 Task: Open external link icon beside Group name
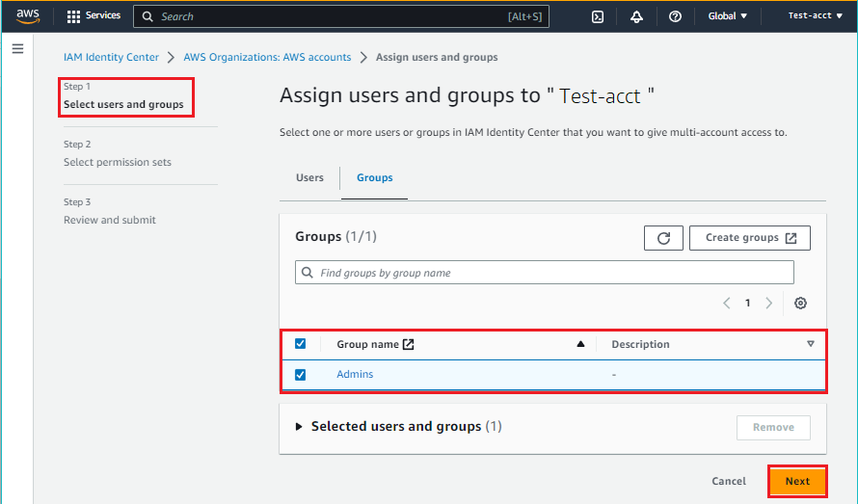tap(408, 344)
